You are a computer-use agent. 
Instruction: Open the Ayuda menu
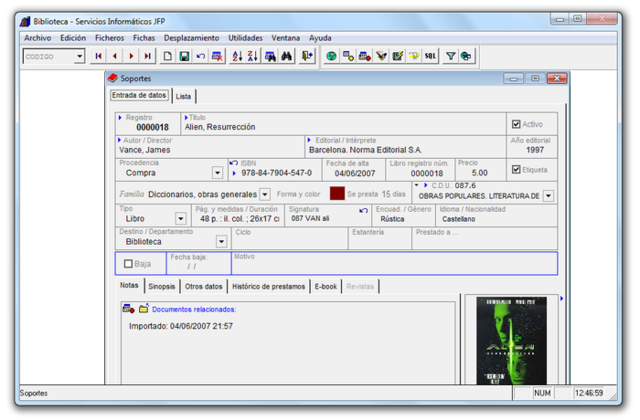(320, 38)
